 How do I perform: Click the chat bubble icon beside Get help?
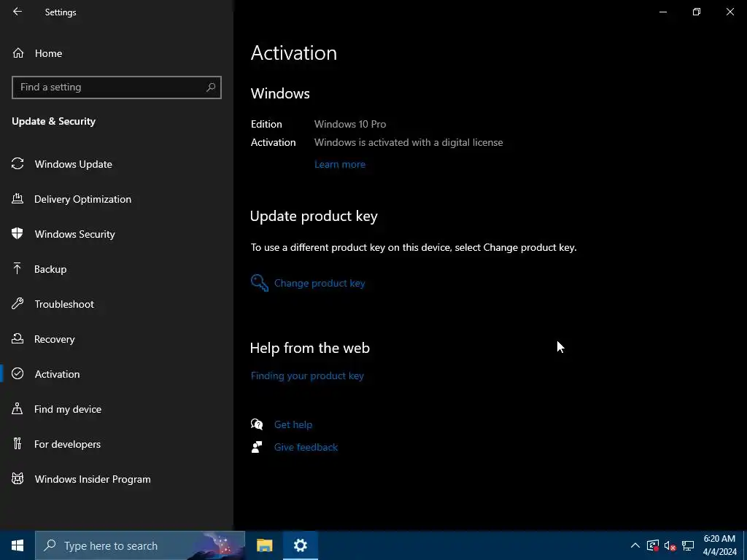tap(257, 424)
